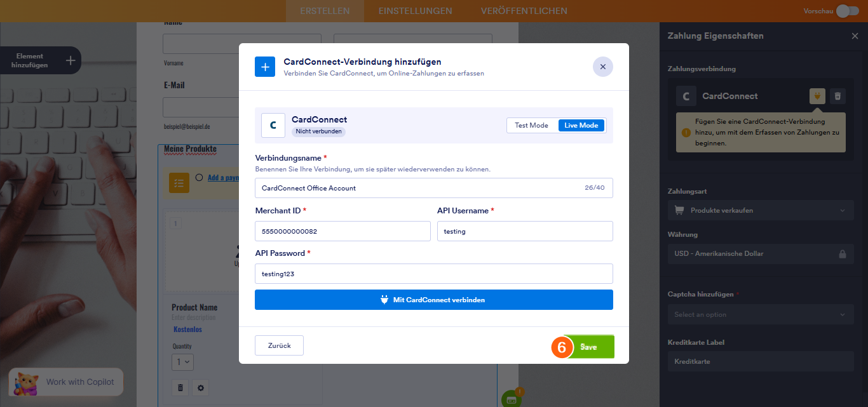
Task: Open product settings via the gear icon
Action: (201, 387)
